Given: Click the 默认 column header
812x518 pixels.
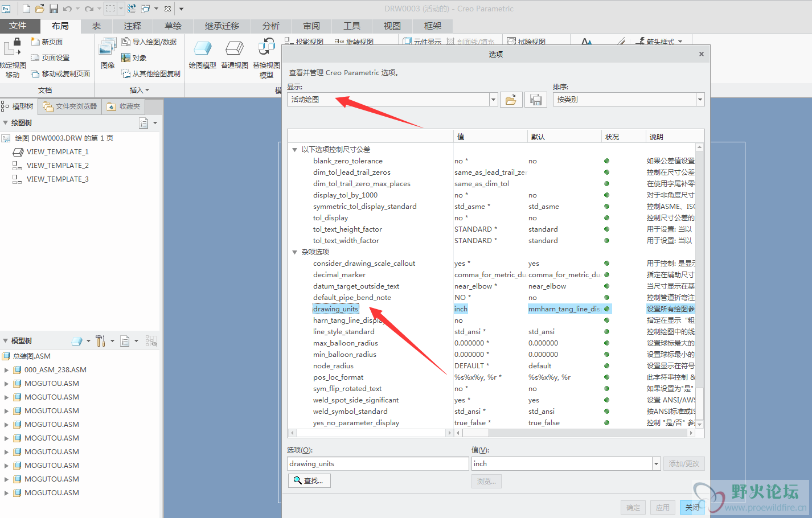Looking at the screenshot, I should point(564,137).
